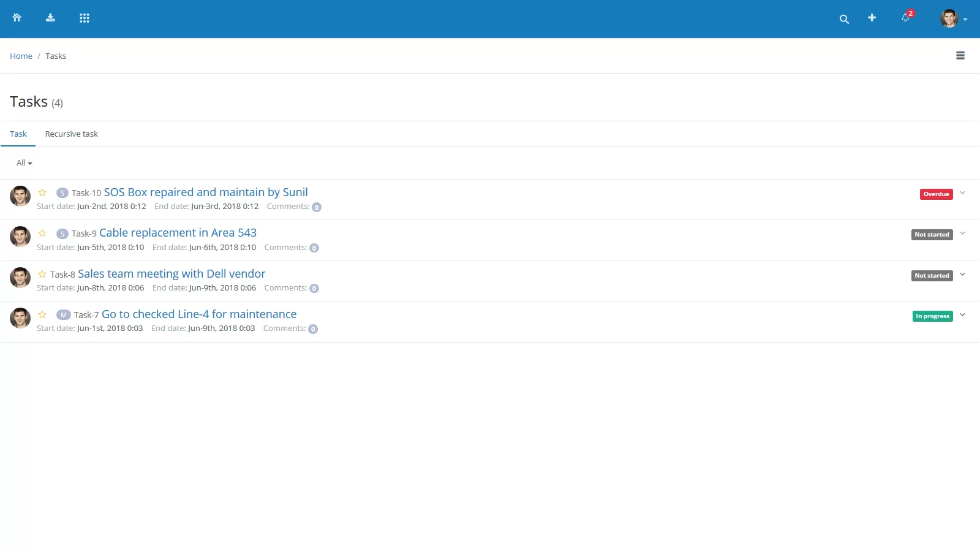Toggle favorite star for Task-9

pyautogui.click(x=42, y=233)
